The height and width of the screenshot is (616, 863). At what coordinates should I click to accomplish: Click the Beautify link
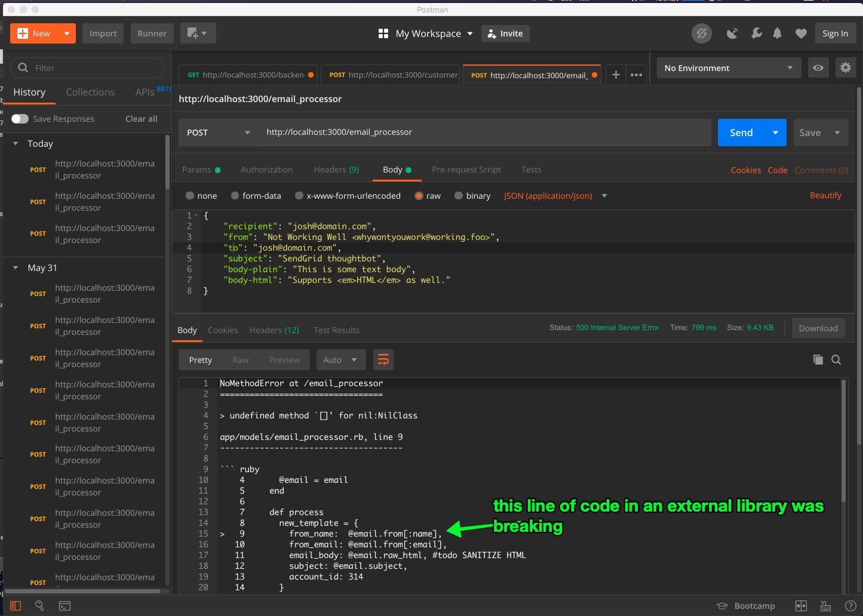(x=825, y=195)
